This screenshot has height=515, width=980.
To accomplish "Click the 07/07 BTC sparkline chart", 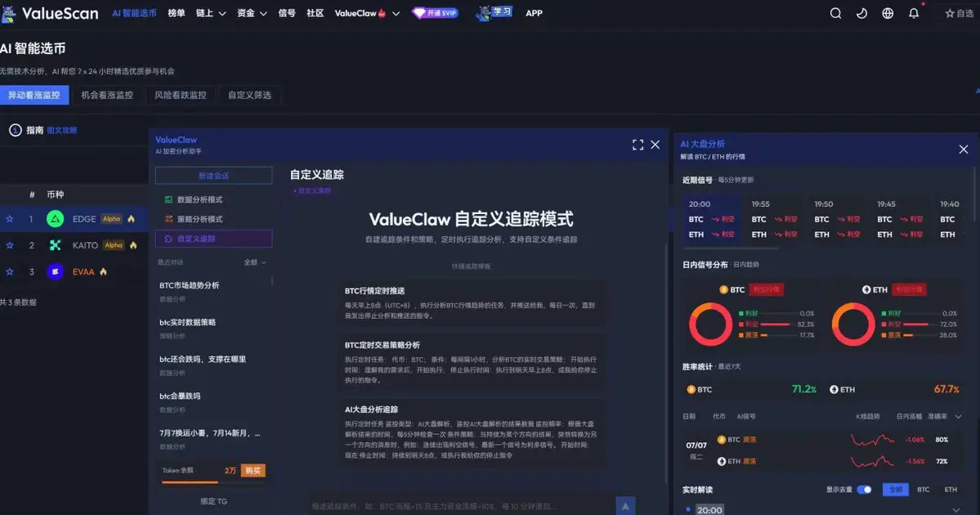I will pyautogui.click(x=872, y=440).
